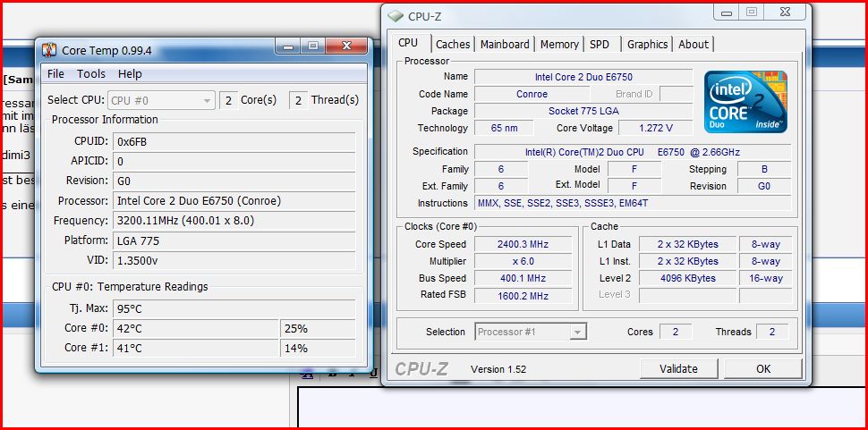Screen dimensions: 868x430
Task: Click the Threads count box in CPU-Z
Action: [x=771, y=332]
